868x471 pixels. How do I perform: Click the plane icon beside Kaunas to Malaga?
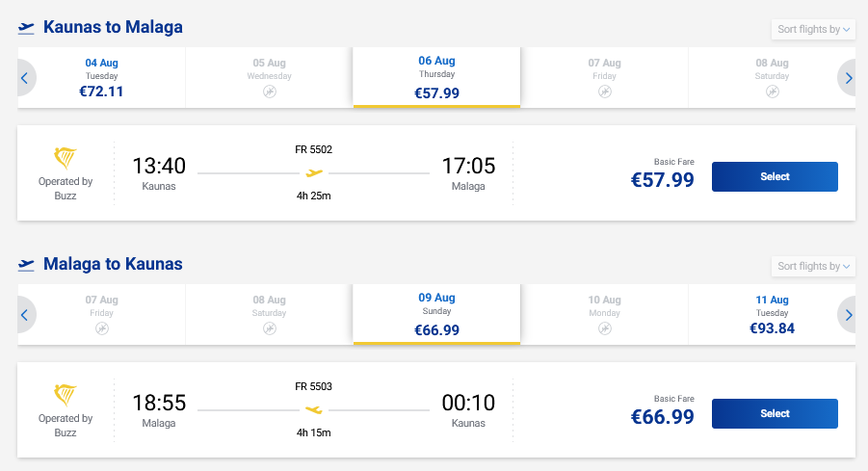click(x=27, y=28)
